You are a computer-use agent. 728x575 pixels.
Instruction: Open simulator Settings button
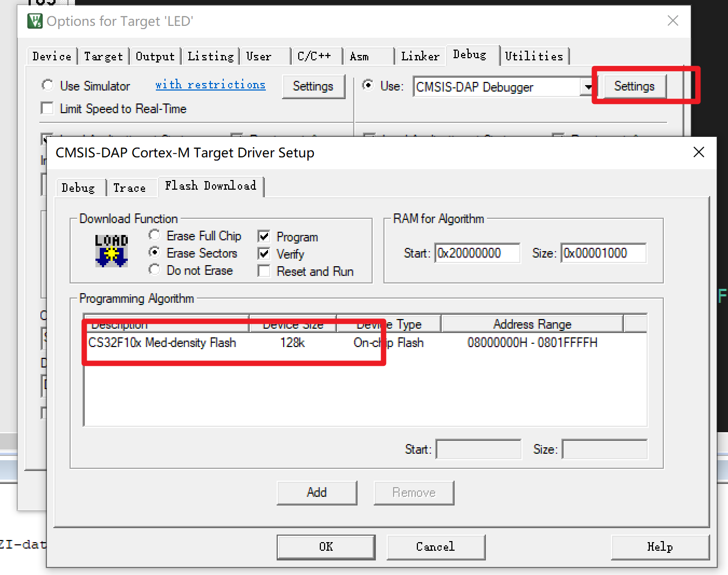(x=313, y=86)
